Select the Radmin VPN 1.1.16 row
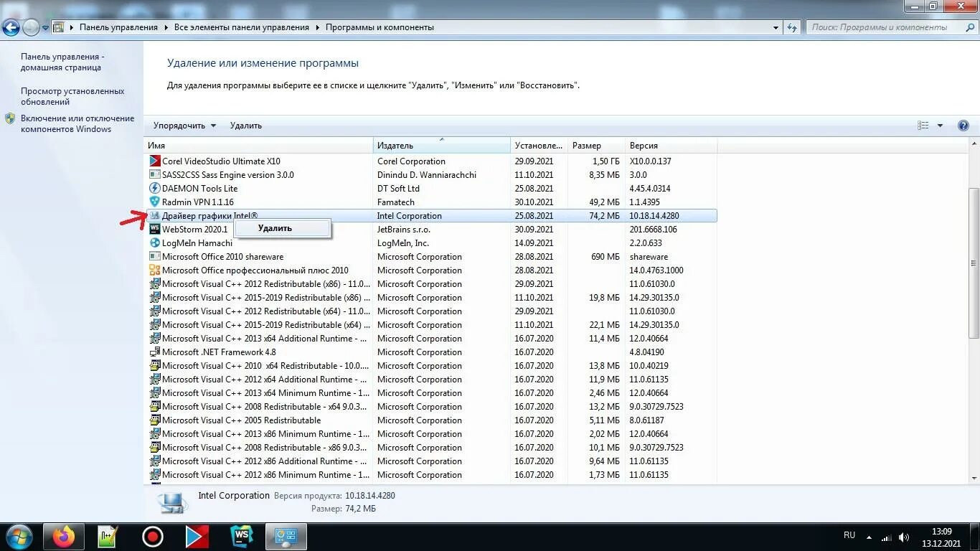Viewport: 980px width, 551px height. coord(431,202)
